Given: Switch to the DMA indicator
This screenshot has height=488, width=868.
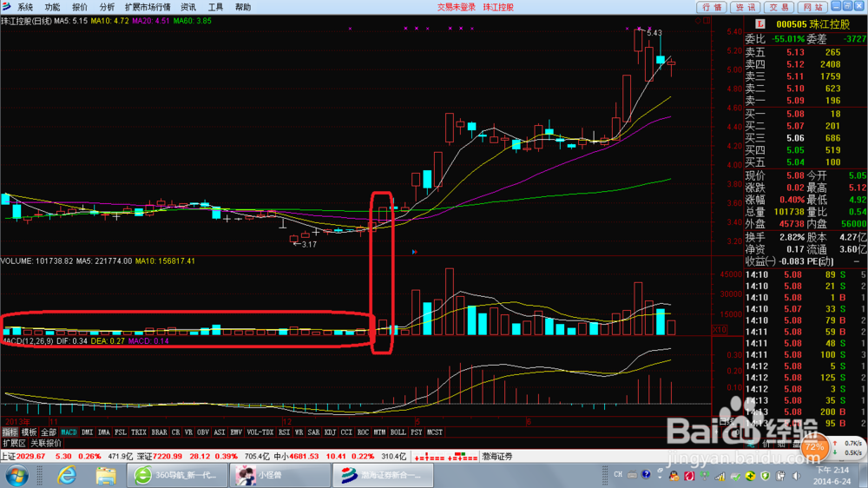Looking at the screenshot, I should pos(103,432).
